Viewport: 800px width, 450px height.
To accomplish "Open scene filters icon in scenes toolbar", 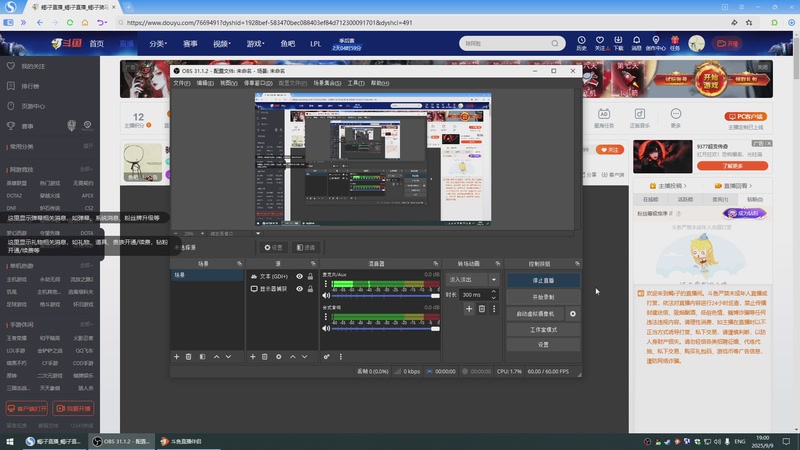I will tap(203, 357).
